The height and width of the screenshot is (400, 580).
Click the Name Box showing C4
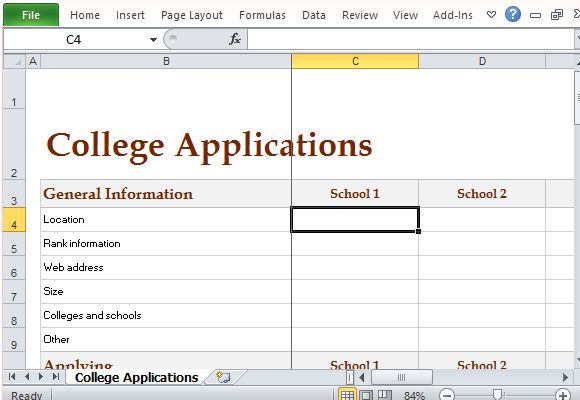tap(74, 39)
